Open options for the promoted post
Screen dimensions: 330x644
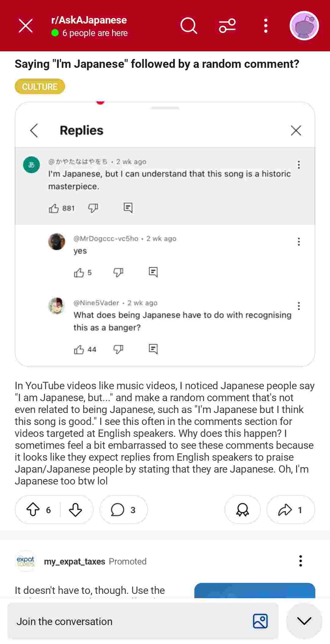pos(301,561)
